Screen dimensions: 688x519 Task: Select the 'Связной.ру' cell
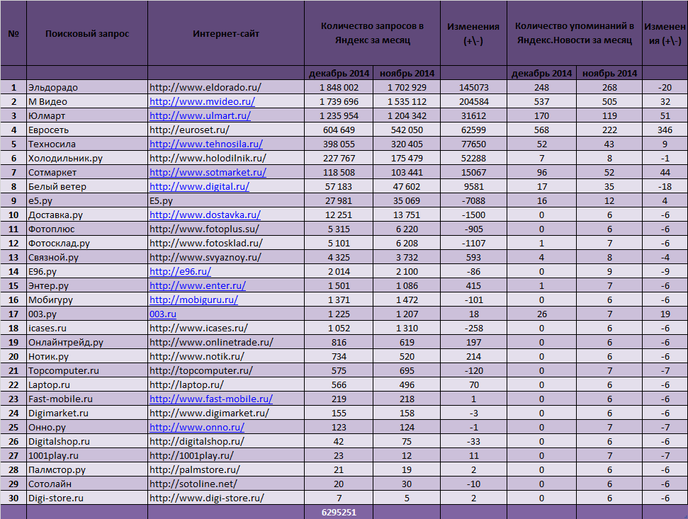pyautogui.click(x=87, y=258)
